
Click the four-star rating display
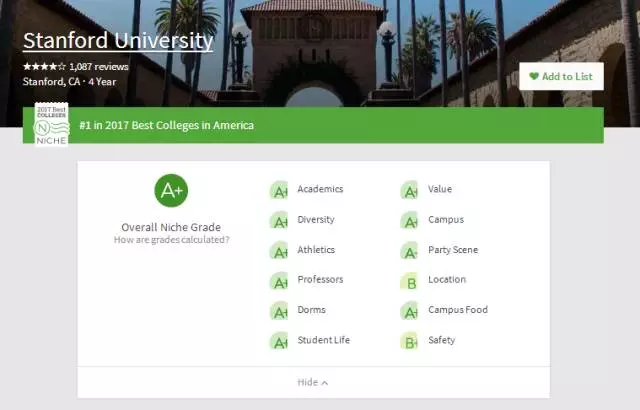[44, 67]
